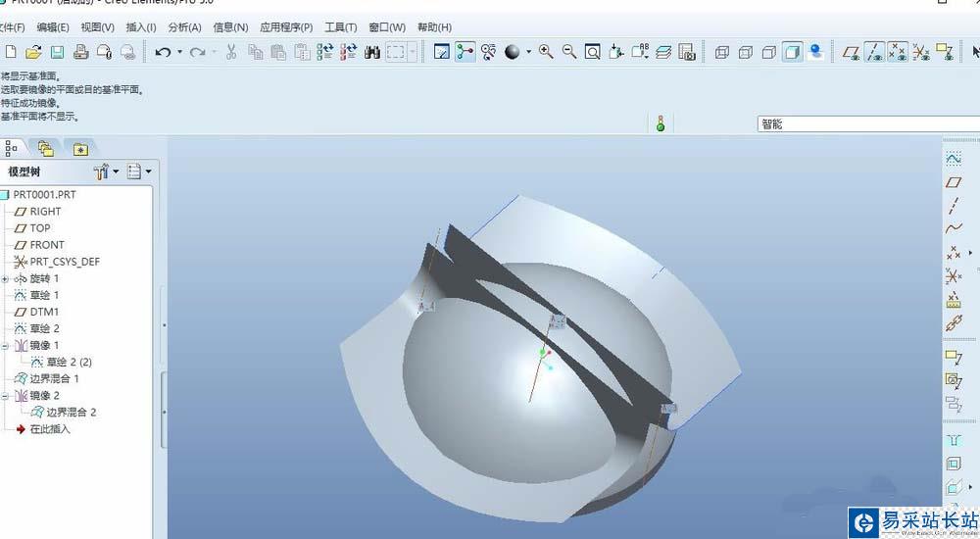Click the zoom in magnifier

pyautogui.click(x=546, y=52)
